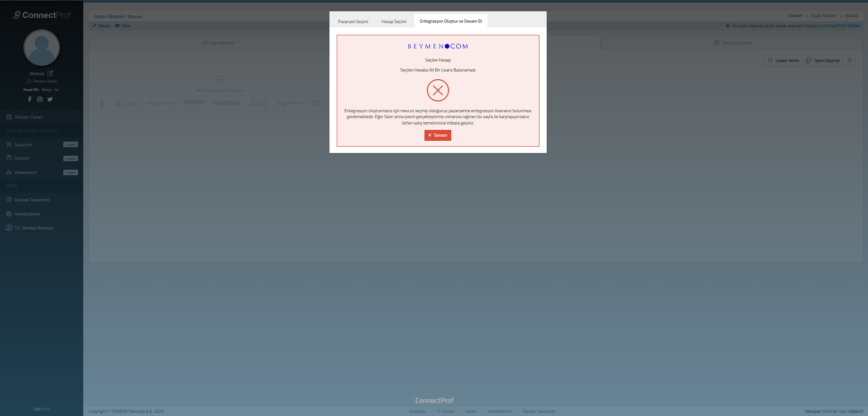This screenshot has height=416, width=868.
Task: Open the Video link under the page title
Action: point(125,26)
